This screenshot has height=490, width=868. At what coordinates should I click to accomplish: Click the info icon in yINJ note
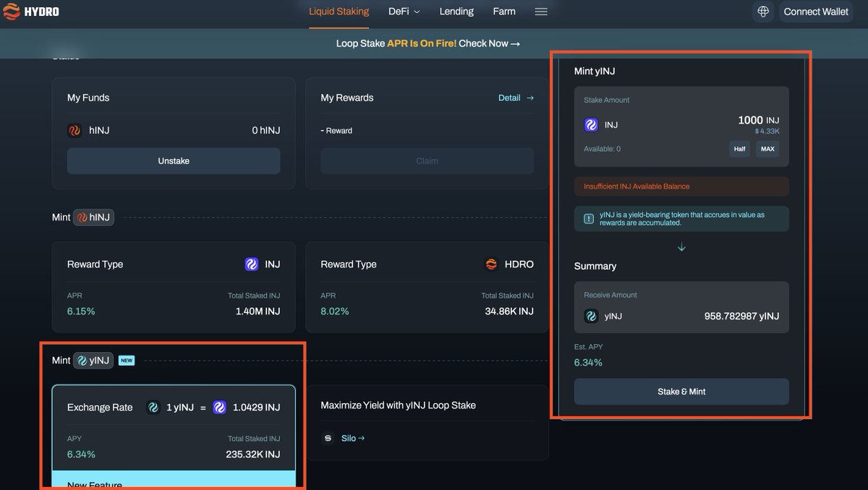tap(590, 219)
